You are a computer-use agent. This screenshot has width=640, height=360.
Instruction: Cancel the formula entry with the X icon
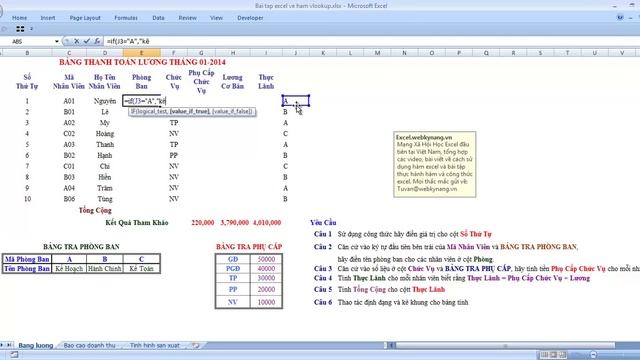(76, 41)
